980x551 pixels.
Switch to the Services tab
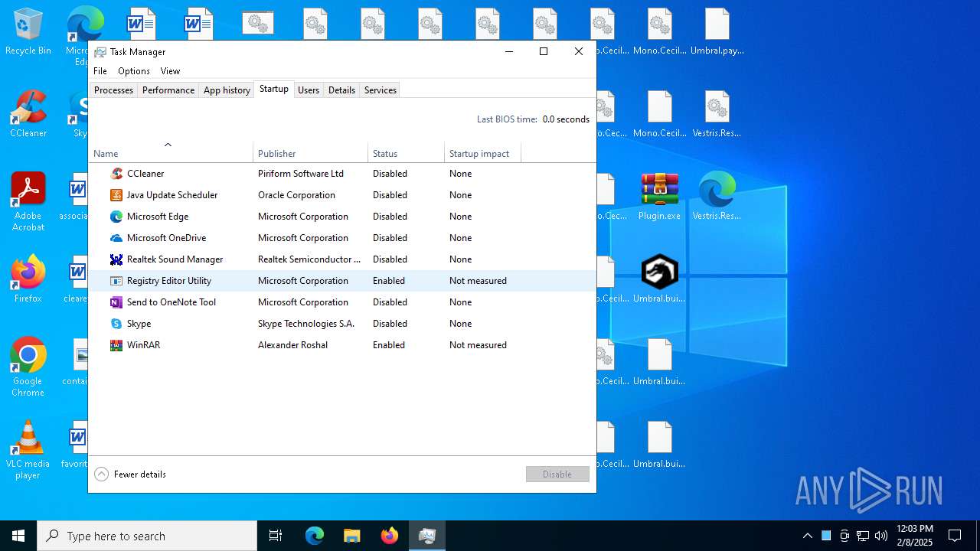(x=381, y=90)
